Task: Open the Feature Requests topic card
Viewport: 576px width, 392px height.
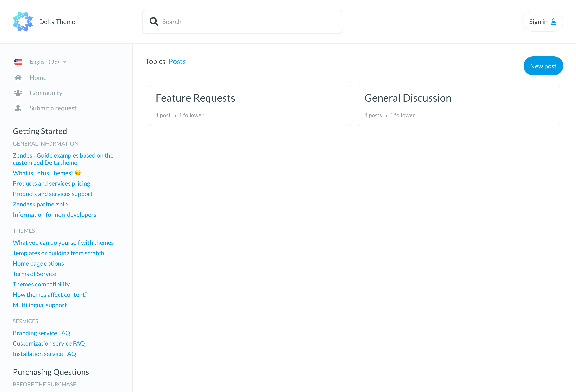Action: pyautogui.click(x=250, y=105)
